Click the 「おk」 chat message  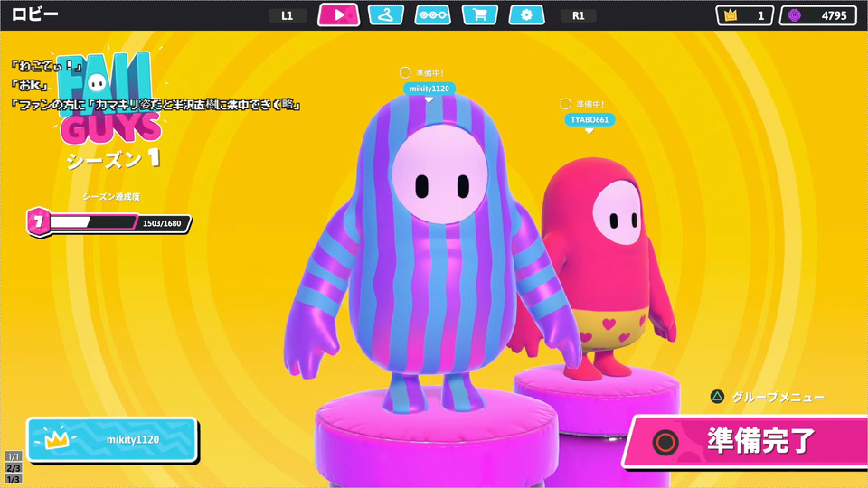click(29, 85)
